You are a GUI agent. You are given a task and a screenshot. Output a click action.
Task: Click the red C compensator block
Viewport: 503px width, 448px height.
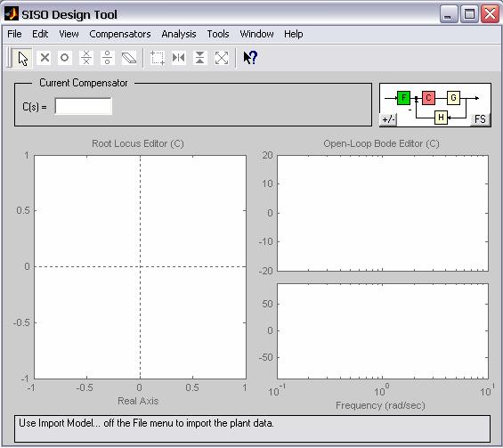[428, 98]
